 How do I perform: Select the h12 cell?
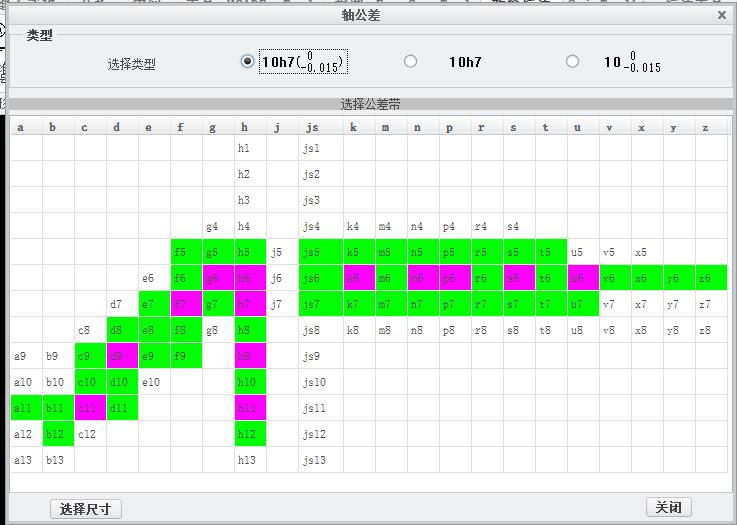[x=250, y=434]
